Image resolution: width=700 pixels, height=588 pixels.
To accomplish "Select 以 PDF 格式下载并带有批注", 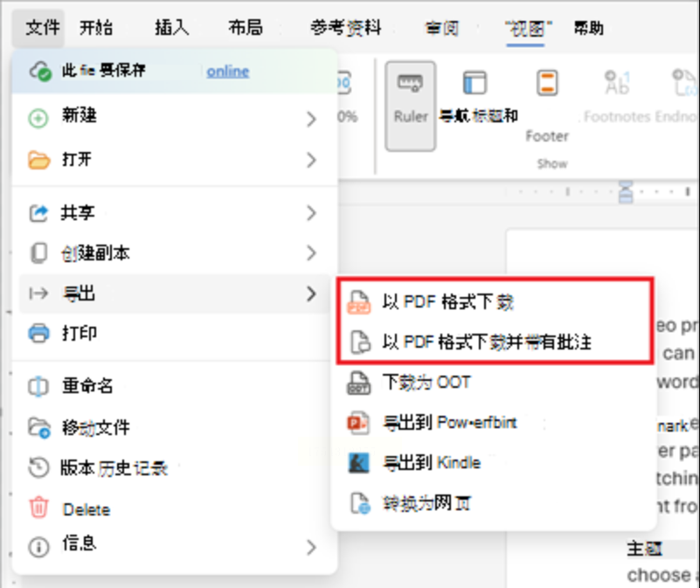I will pyautogui.click(x=486, y=342).
